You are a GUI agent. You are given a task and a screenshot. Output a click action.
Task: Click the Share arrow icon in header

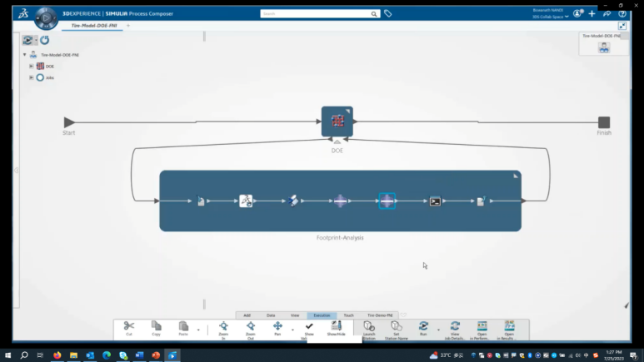pyautogui.click(x=607, y=13)
